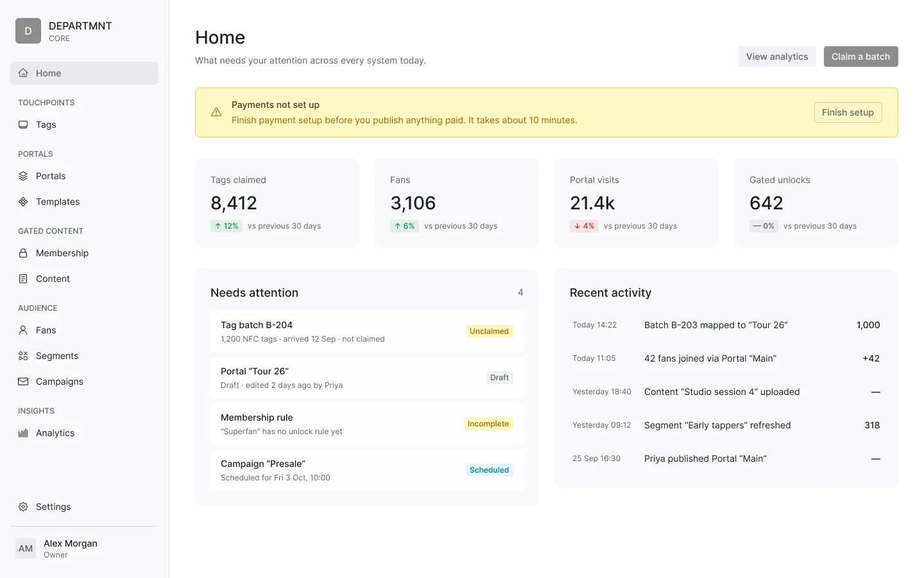Click the Home house icon in sidebar
The width and height of the screenshot is (924, 578).
[23, 73]
